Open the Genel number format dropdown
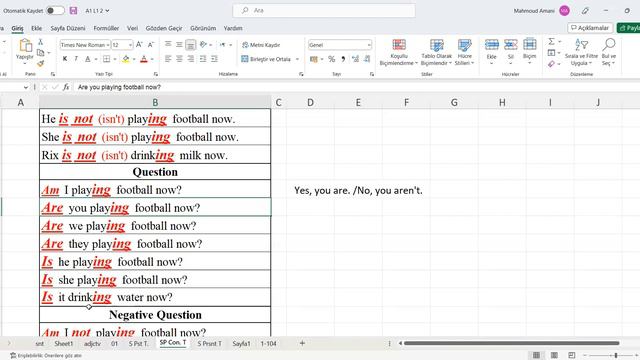Viewport: 640px width, 360px height. pos(369,45)
